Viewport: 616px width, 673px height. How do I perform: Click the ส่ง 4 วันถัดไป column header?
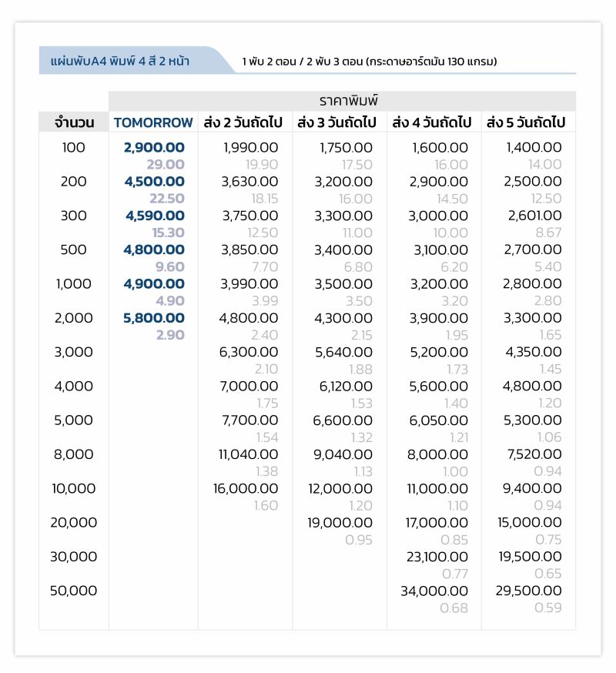point(432,122)
